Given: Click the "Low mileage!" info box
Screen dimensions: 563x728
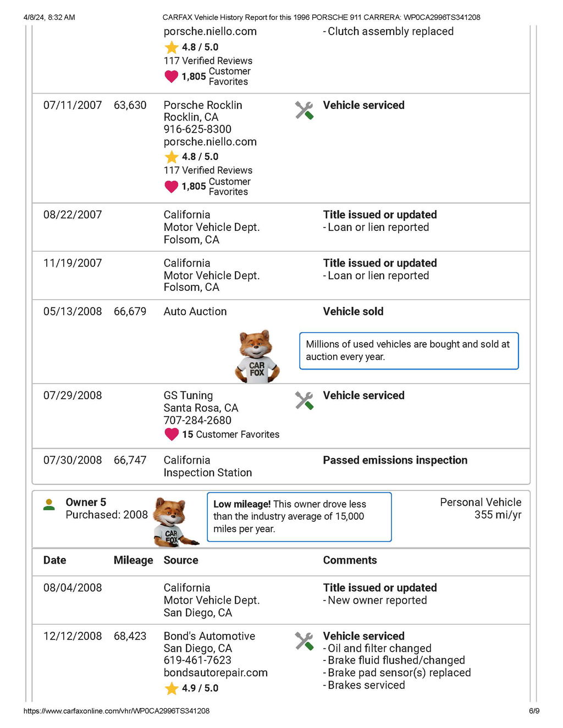Looking at the screenshot, I should pyautogui.click(x=299, y=517).
